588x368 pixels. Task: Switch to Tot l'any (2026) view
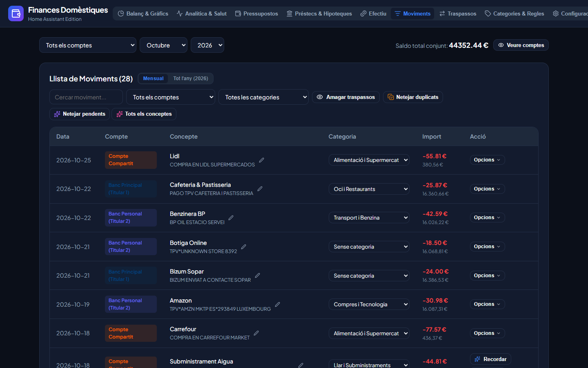191,79
